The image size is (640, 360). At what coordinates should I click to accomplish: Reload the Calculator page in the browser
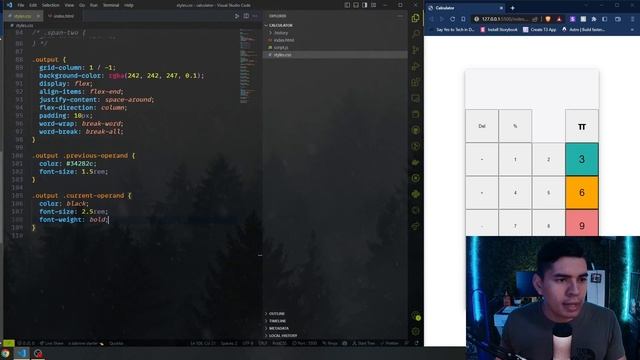452,19
